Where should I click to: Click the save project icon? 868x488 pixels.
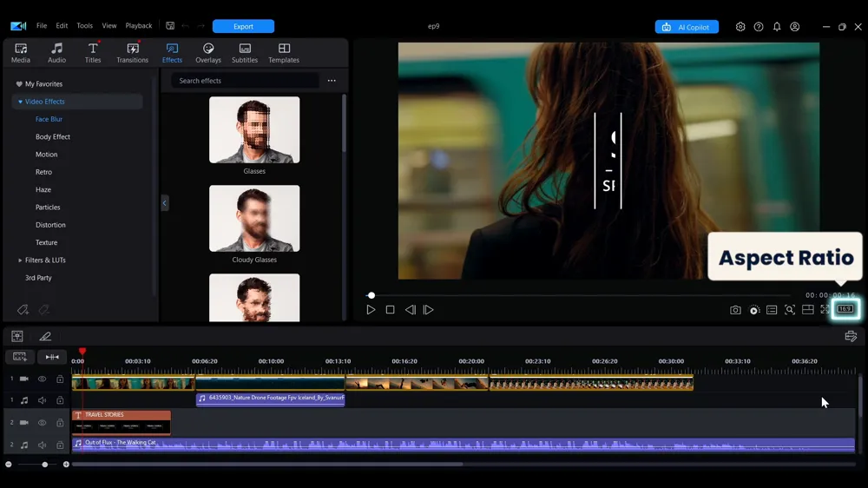[x=170, y=26]
